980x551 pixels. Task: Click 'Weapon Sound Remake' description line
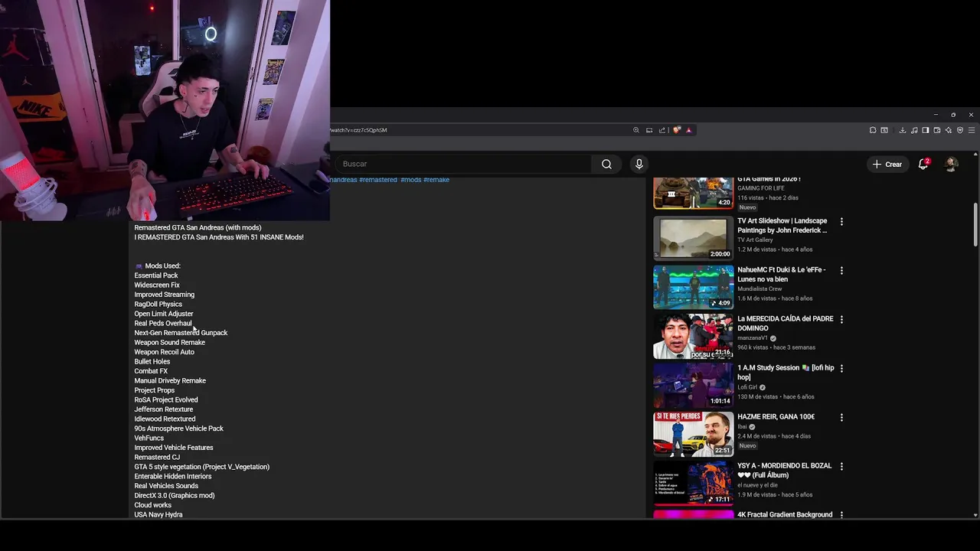pos(170,342)
